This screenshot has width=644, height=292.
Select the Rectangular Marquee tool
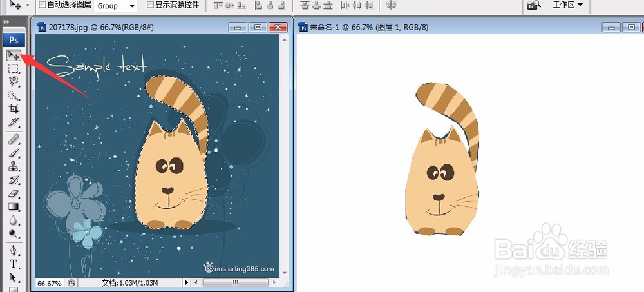pos(14,69)
